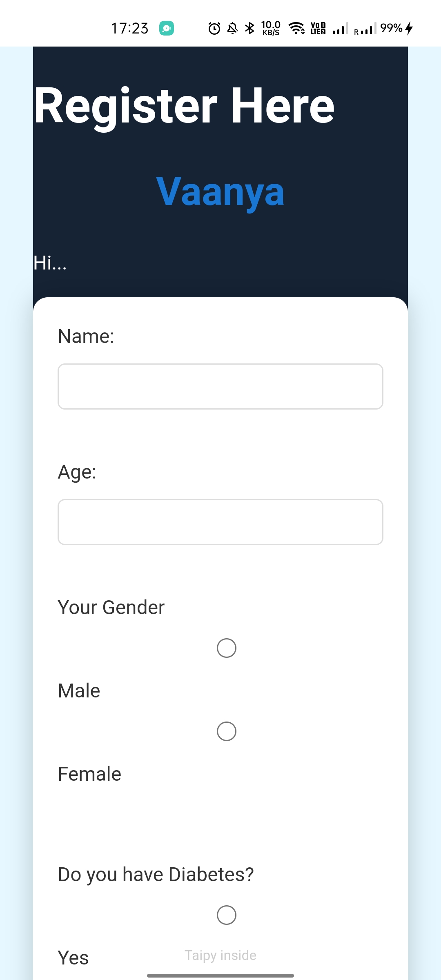Tap the VoLTE 2 indicator icon
This screenshot has height=980, width=441.
coord(318,28)
